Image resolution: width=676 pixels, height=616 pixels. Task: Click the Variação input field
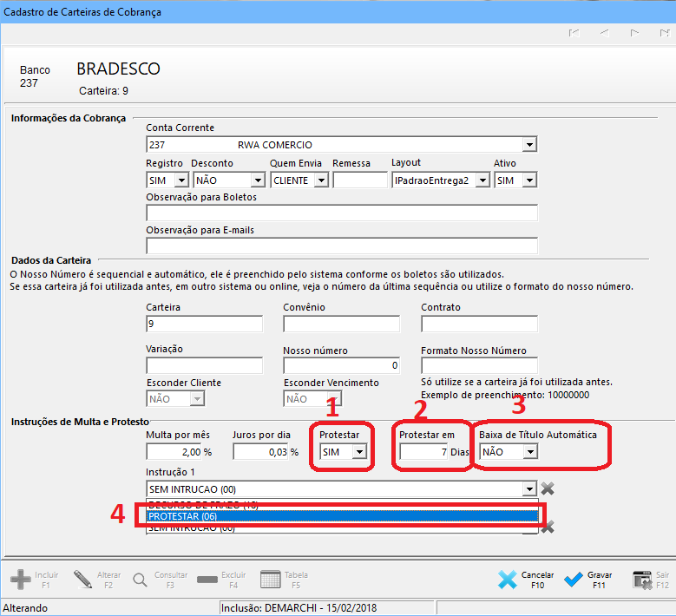204,365
